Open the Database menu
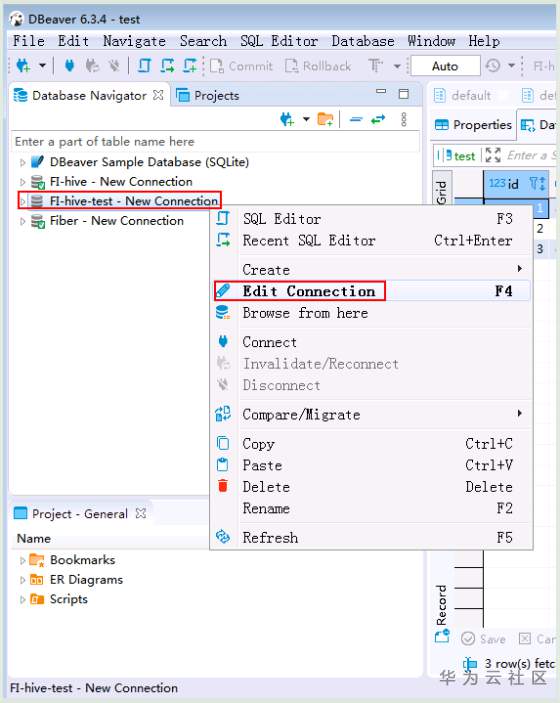 (x=363, y=41)
